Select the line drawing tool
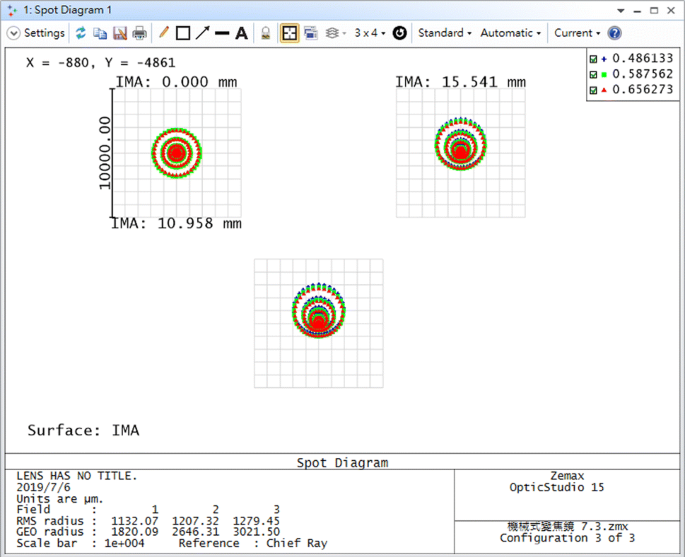Screen dimensions: 685x557 [222, 33]
